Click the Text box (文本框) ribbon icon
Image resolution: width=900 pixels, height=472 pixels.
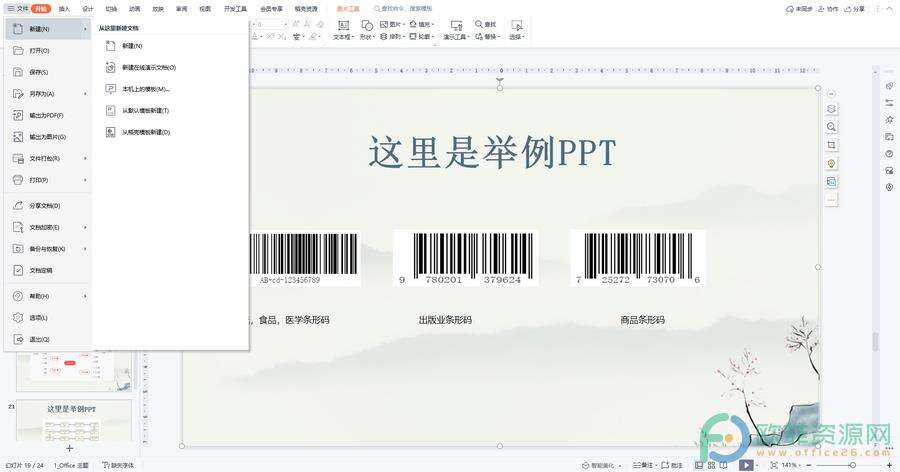(x=343, y=25)
